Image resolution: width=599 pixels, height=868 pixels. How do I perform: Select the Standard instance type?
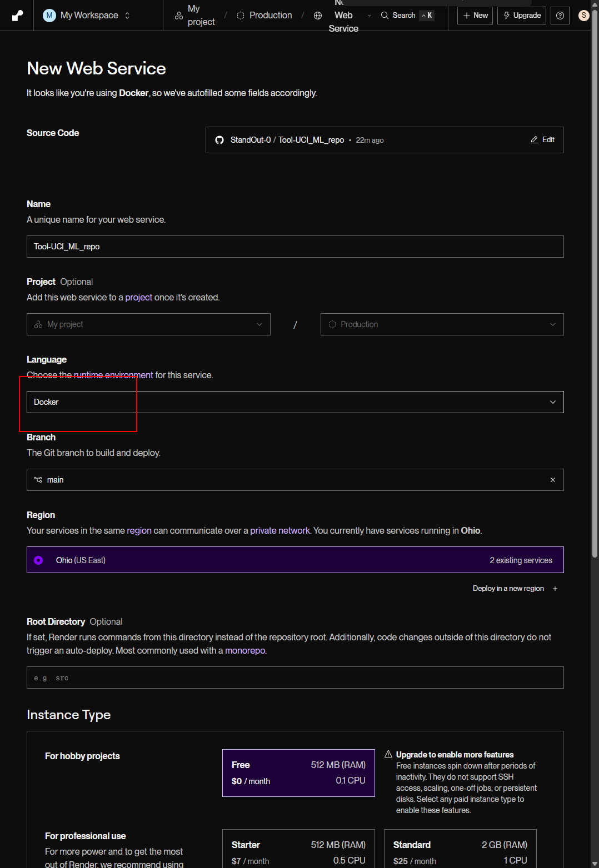tap(460, 849)
